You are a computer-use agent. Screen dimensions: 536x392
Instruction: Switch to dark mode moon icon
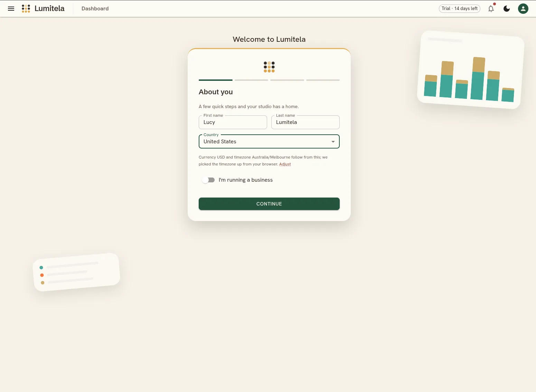507,9
